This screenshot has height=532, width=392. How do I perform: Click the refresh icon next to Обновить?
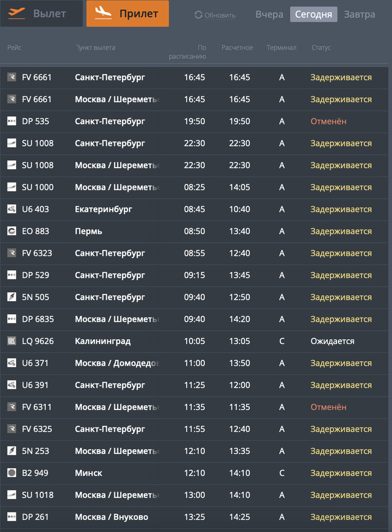click(x=198, y=15)
